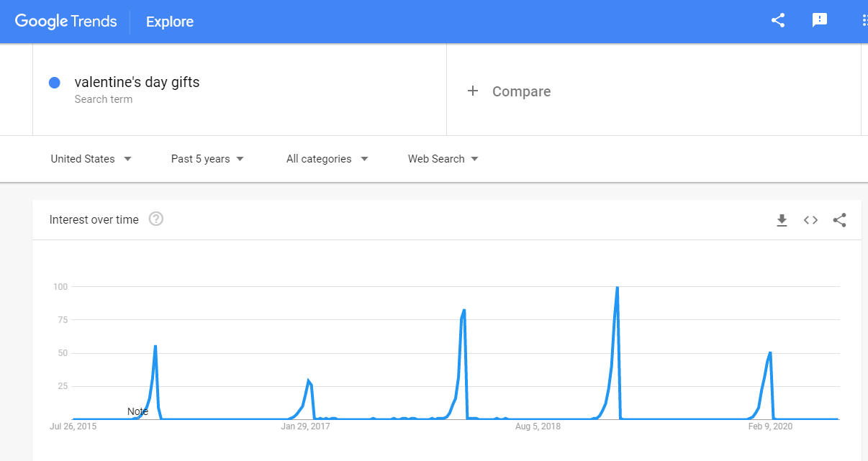868x461 pixels.
Task: Open the send feedback icon
Action: [x=820, y=21]
